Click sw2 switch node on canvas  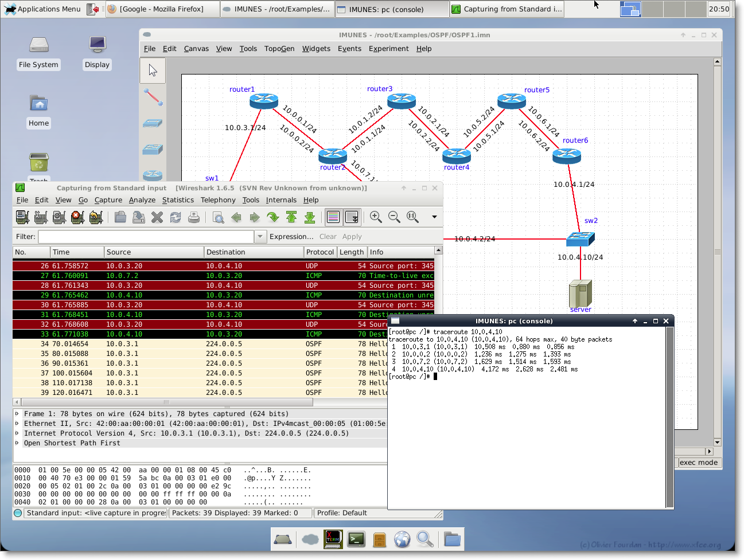(x=581, y=238)
